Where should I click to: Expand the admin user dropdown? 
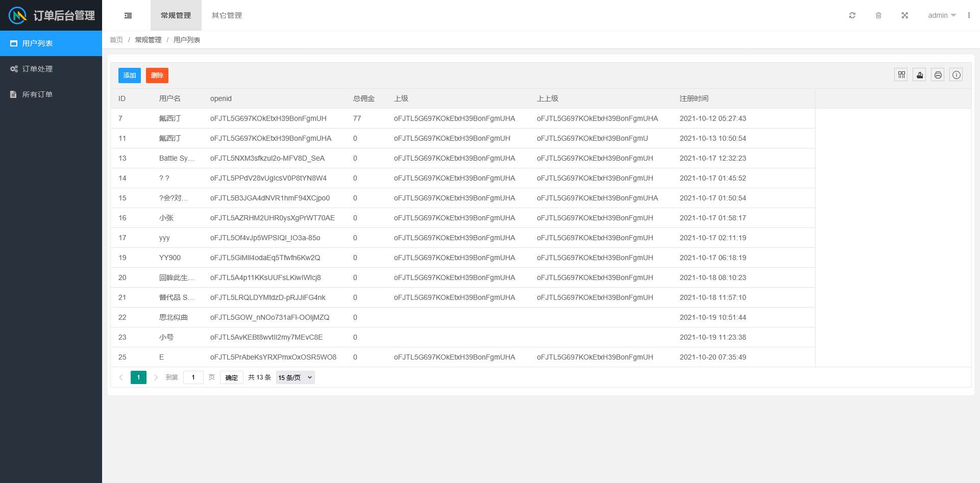coord(942,16)
